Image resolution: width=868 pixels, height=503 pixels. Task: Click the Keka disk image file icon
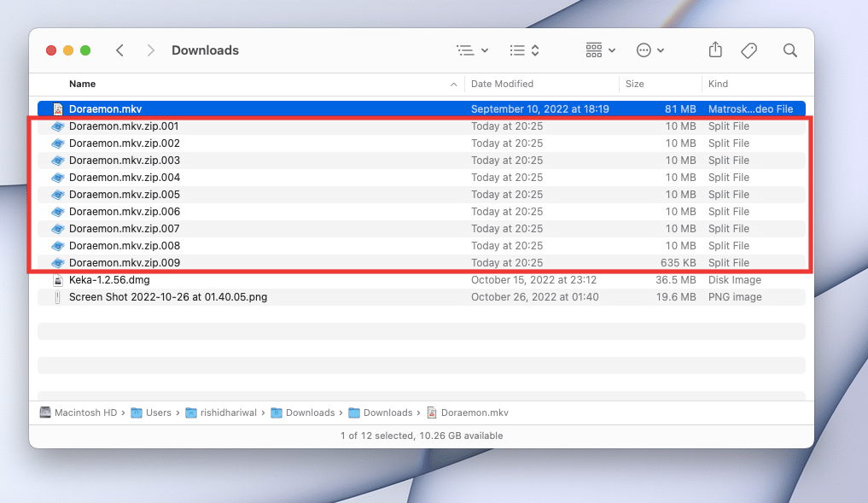(57, 280)
